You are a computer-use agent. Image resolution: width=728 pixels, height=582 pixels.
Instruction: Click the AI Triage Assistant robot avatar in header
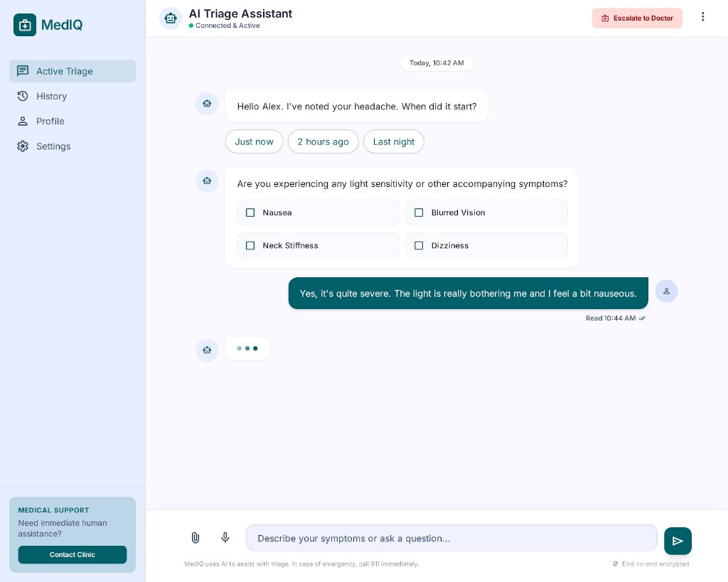171,18
